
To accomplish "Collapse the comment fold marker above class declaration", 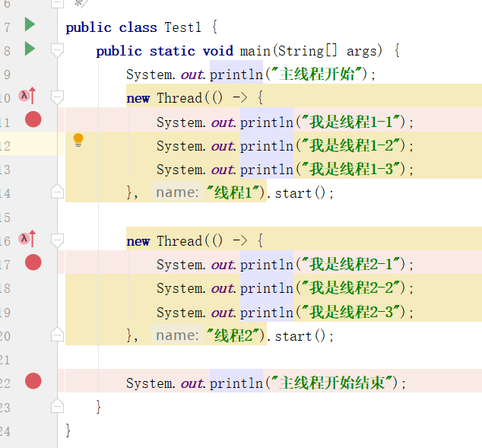I will 57,4.
